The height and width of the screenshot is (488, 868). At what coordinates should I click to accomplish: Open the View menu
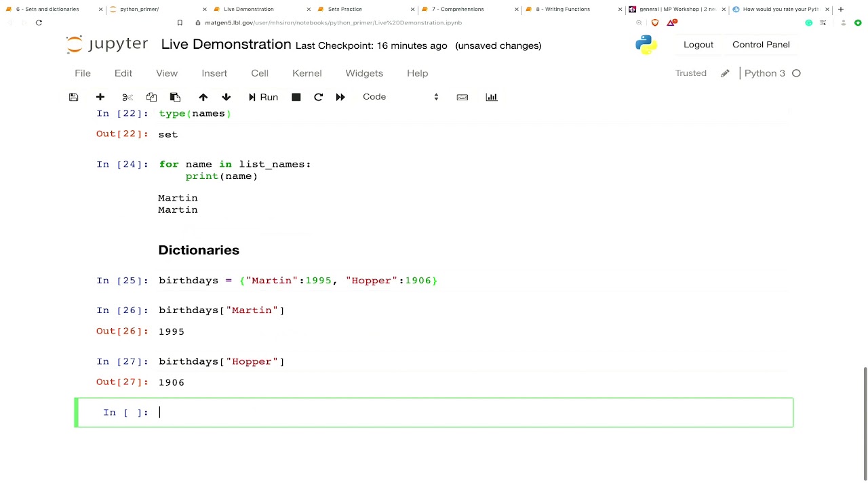[167, 73]
